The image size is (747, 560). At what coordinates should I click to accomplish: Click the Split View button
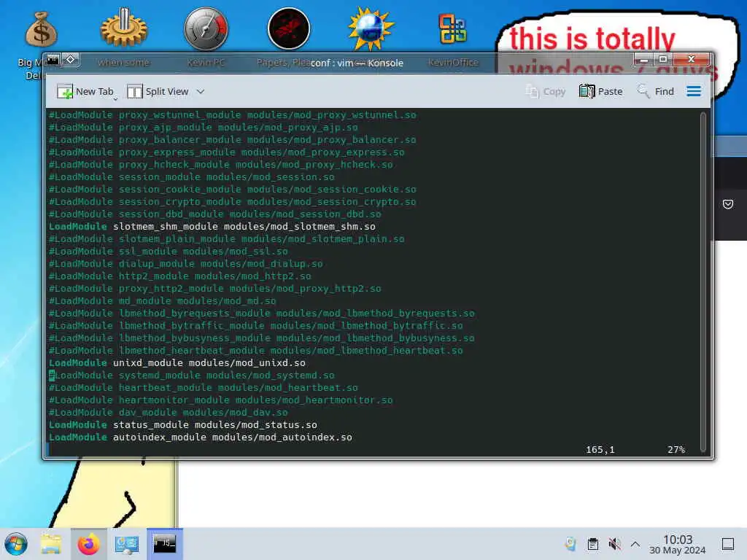coord(158,91)
